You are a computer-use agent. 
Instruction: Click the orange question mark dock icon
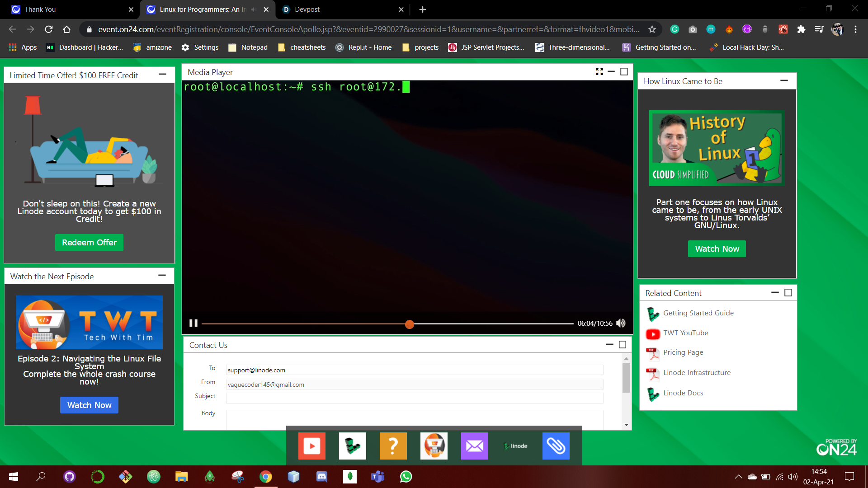pos(393,446)
